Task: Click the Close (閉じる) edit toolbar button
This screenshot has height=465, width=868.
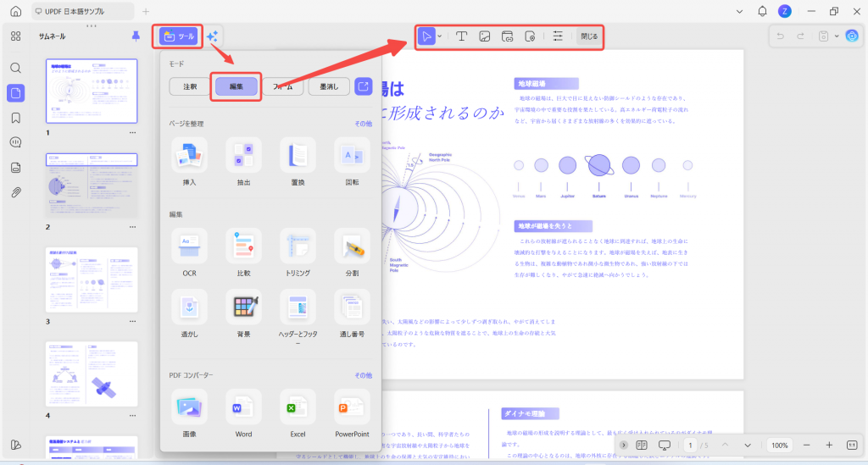Action: [589, 36]
